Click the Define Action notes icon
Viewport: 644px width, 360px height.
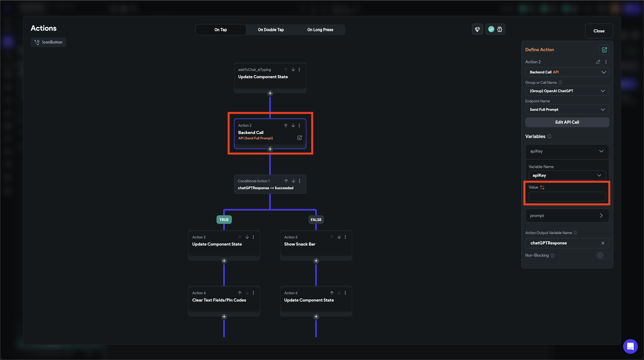pyautogui.click(x=604, y=50)
